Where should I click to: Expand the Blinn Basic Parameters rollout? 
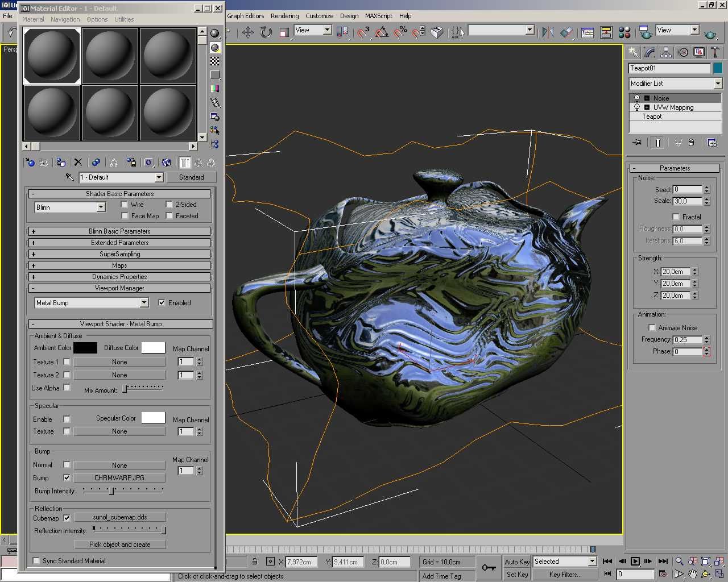click(x=119, y=231)
